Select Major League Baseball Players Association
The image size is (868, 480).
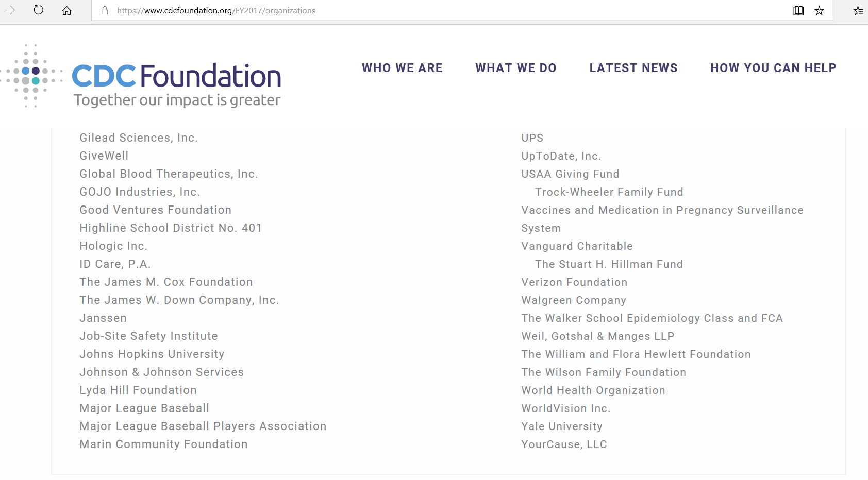click(x=203, y=426)
